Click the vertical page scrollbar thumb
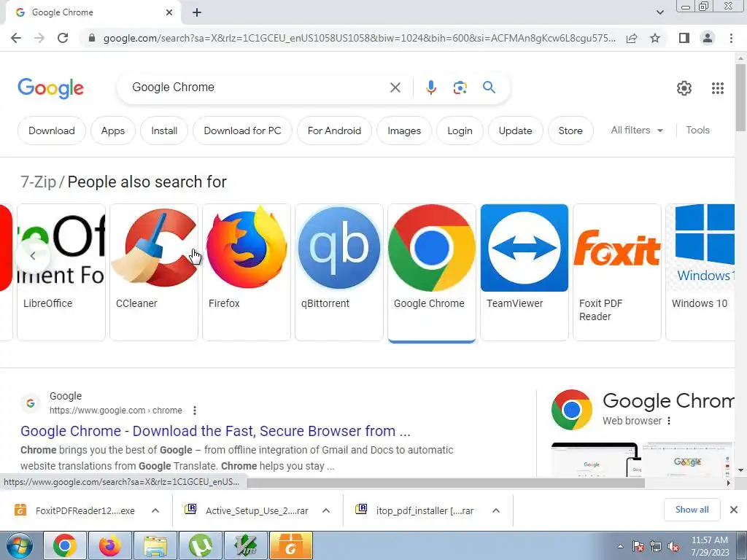The height and width of the screenshot is (560, 747). click(x=740, y=98)
